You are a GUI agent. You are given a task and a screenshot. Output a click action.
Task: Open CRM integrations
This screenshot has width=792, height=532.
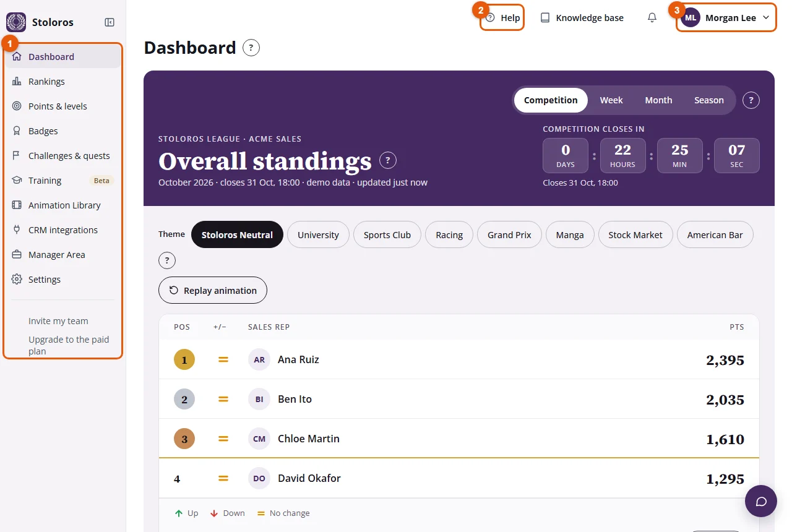coord(63,230)
